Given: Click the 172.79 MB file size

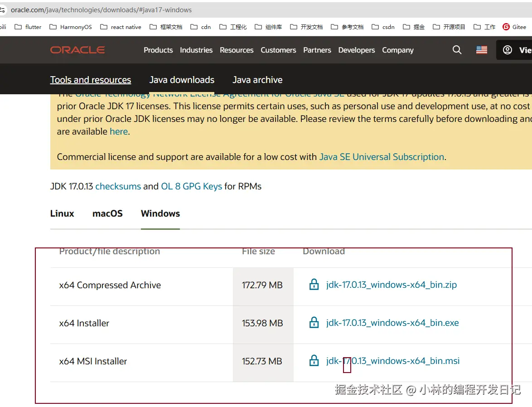Looking at the screenshot, I should click(x=262, y=285).
